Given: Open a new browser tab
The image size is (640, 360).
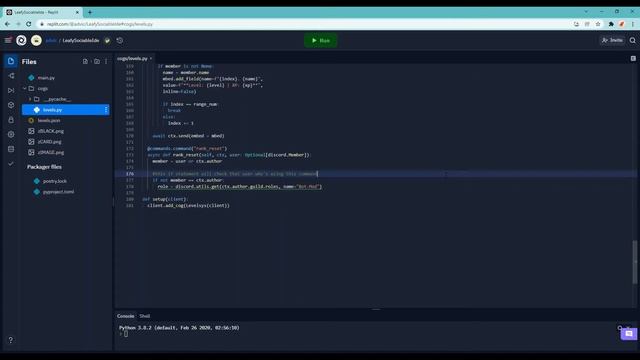Looking at the screenshot, I should [x=90, y=12].
